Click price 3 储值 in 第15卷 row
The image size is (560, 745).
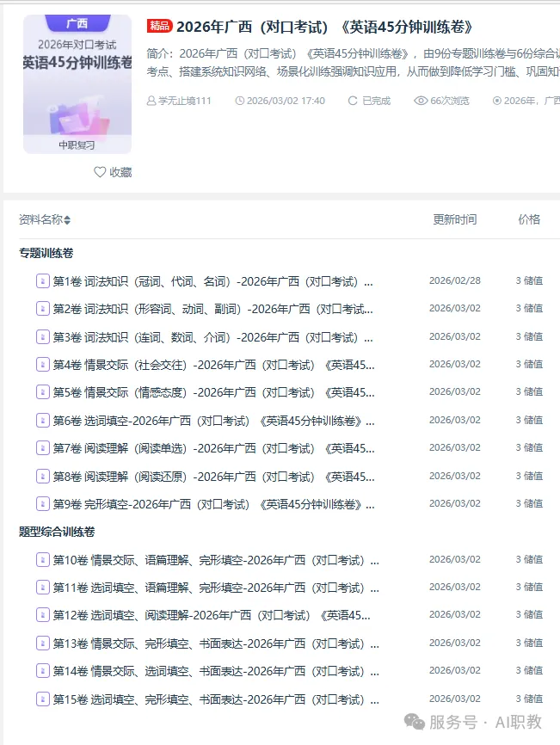pyautogui.click(x=529, y=699)
